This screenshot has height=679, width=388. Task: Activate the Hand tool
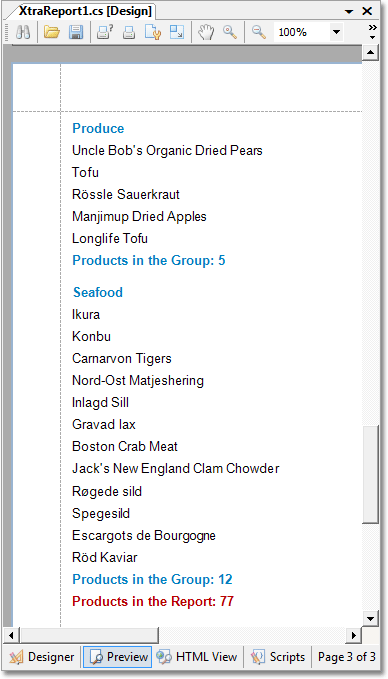[x=206, y=32]
